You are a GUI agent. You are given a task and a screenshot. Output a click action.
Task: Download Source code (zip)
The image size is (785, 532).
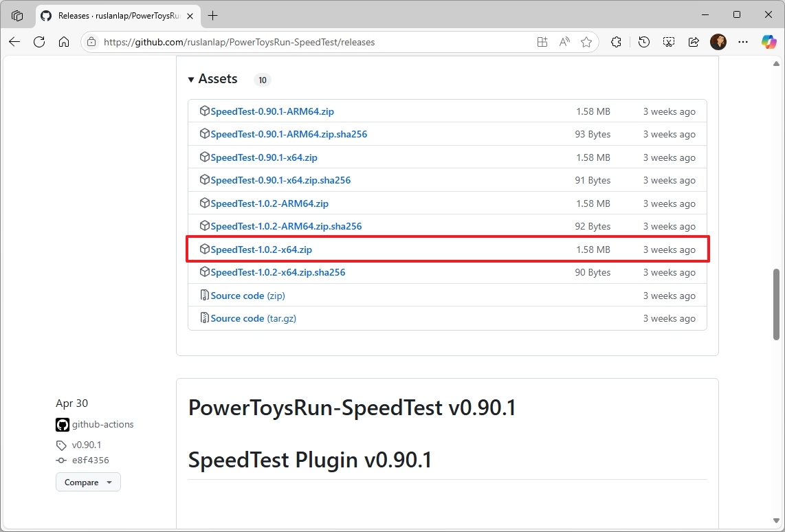(248, 296)
